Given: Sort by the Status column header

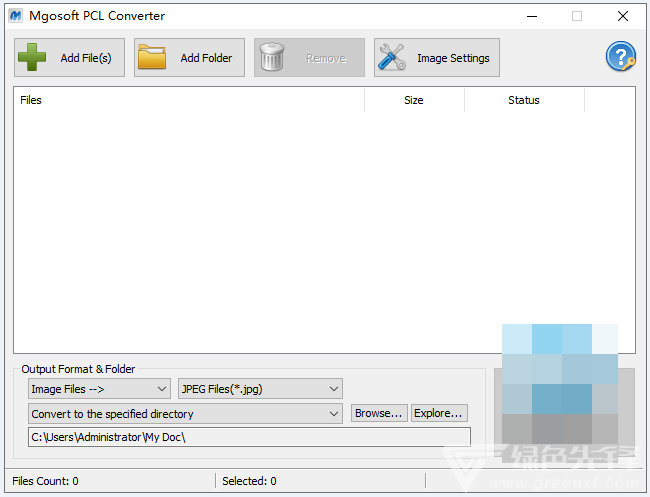Looking at the screenshot, I should coord(524,100).
